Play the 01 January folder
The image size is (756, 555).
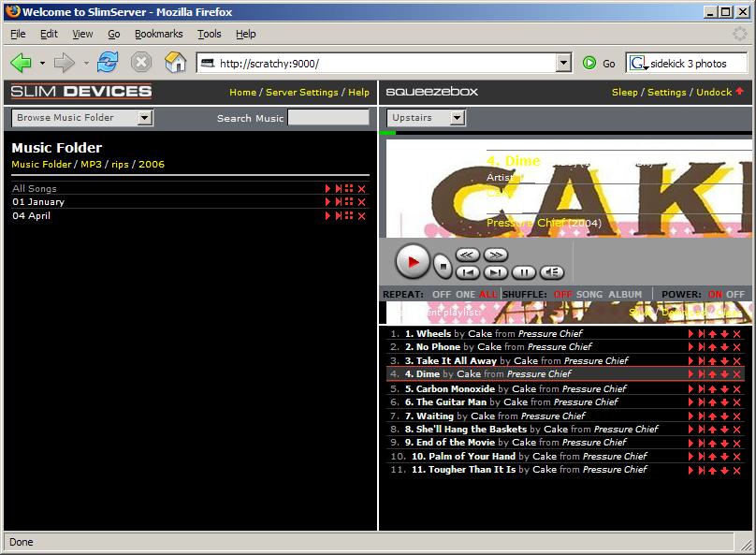pyautogui.click(x=327, y=202)
